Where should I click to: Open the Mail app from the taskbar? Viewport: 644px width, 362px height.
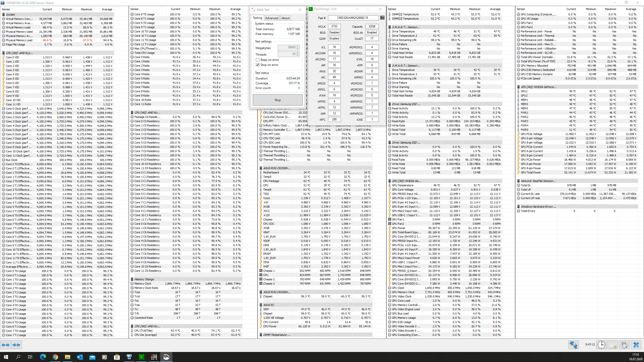(92, 357)
